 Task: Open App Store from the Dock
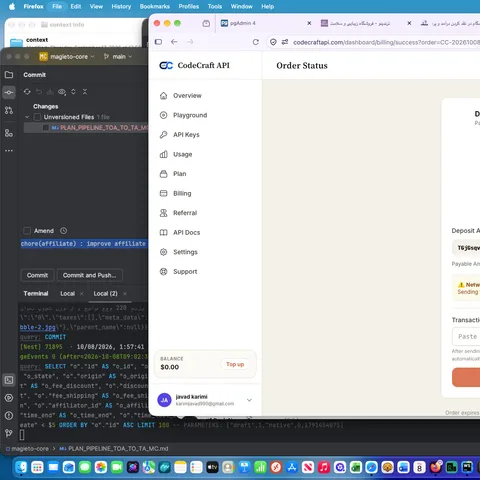[292, 467]
